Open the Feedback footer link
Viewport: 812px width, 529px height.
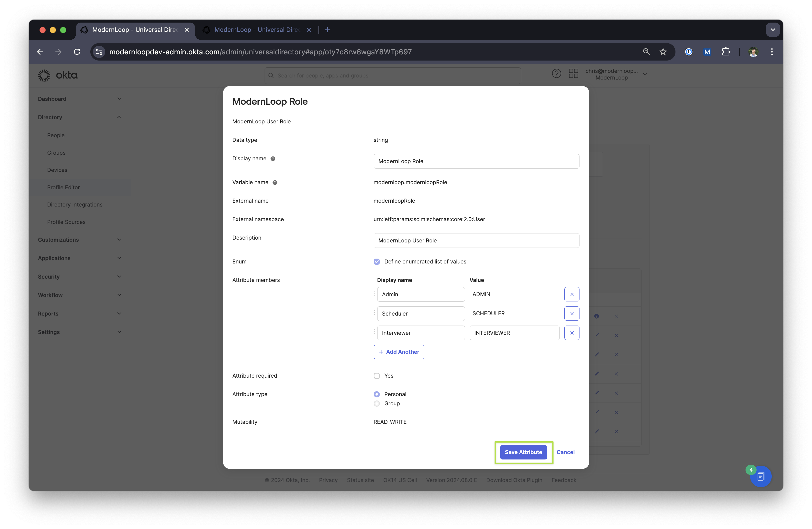pyautogui.click(x=564, y=480)
